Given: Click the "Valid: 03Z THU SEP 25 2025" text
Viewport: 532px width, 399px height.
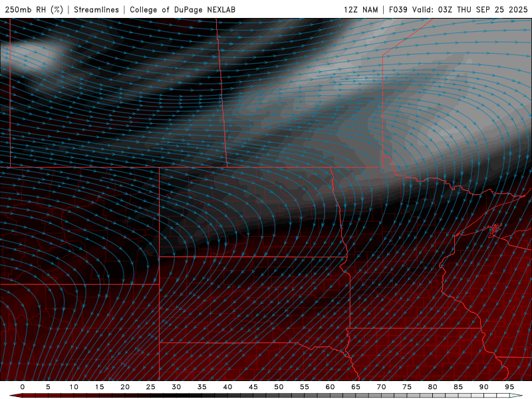Looking at the screenshot, I should (469, 9).
